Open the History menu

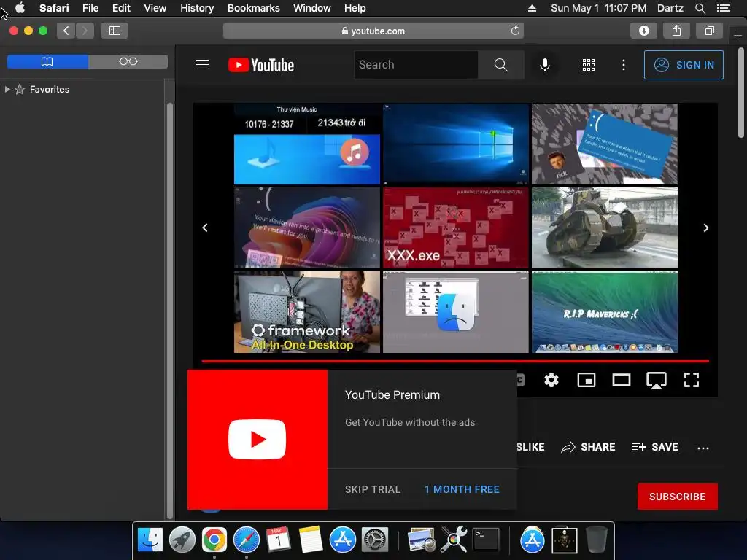(x=197, y=8)
